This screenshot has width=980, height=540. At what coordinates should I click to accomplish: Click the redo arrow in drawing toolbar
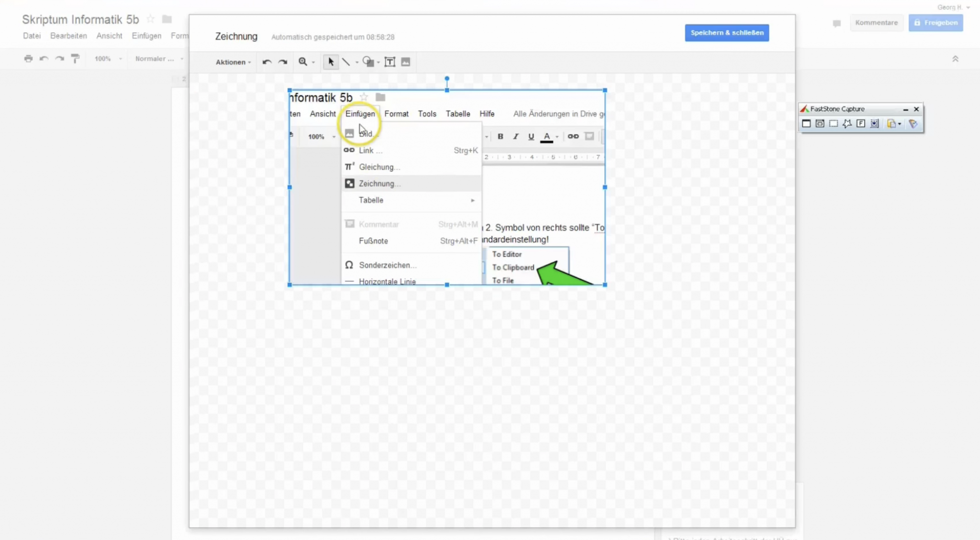283,62
